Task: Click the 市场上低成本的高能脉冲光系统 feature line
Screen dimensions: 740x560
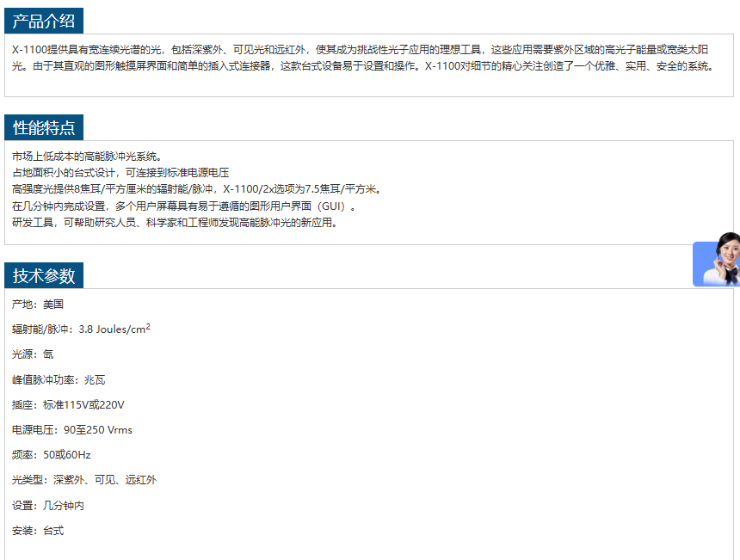Action: coord(86,157)
